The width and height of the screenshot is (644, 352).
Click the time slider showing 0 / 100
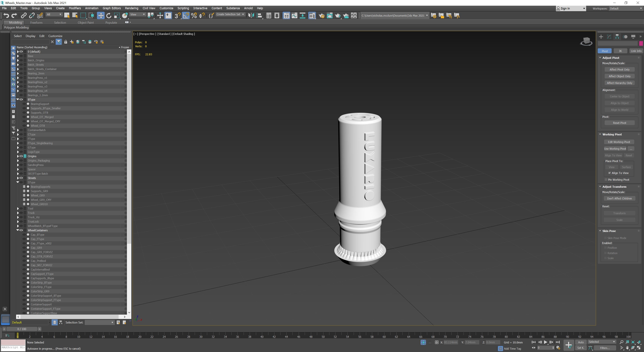[x=22, y=329]
